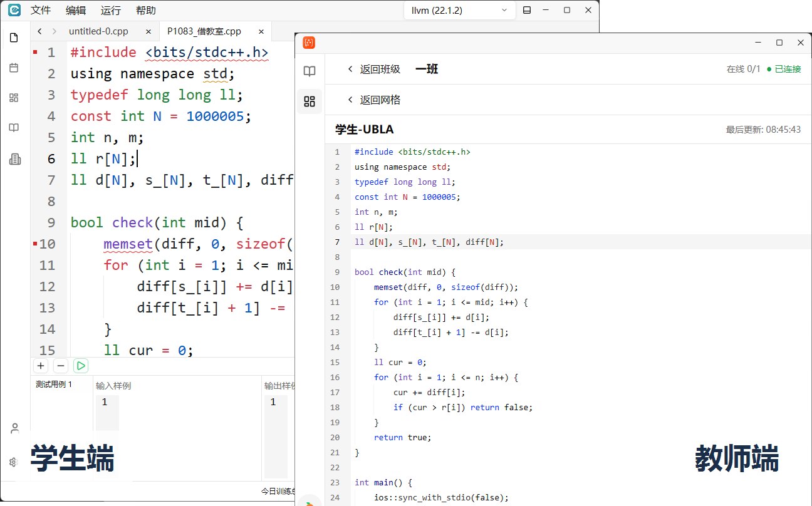Click 'll cur = 0;' in student editor

tap(148, 350)
